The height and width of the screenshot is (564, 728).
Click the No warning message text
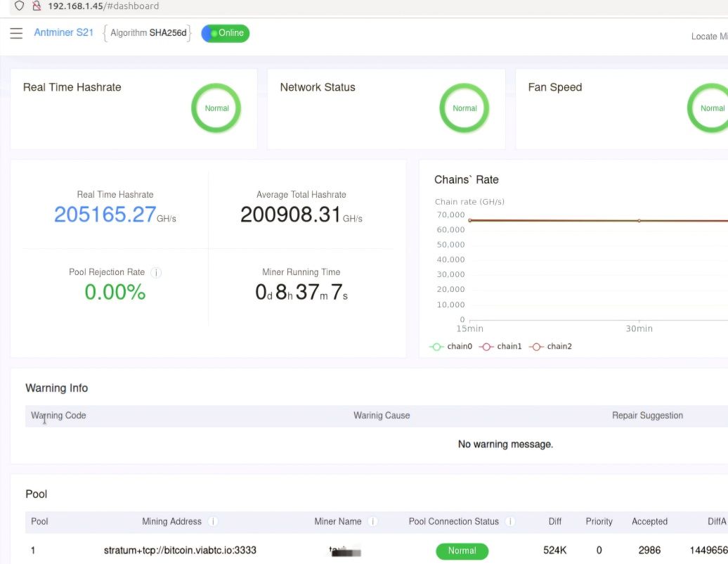click(506, 444)
